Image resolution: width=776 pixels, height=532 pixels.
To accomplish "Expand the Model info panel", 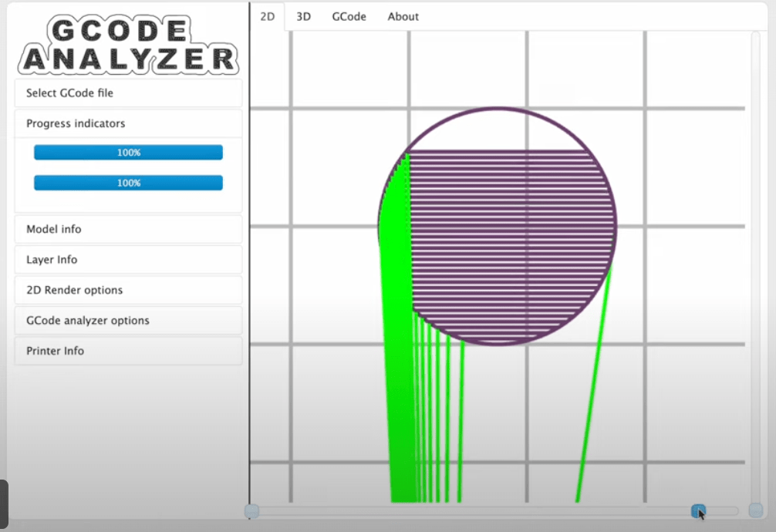I will click(128, 229).
